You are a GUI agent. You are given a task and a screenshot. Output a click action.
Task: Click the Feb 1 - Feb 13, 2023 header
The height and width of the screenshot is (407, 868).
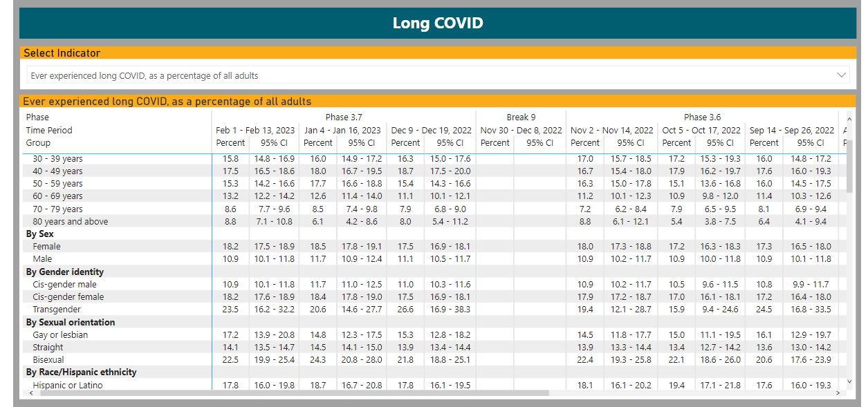pyautogui.click(x=255, y=130)
